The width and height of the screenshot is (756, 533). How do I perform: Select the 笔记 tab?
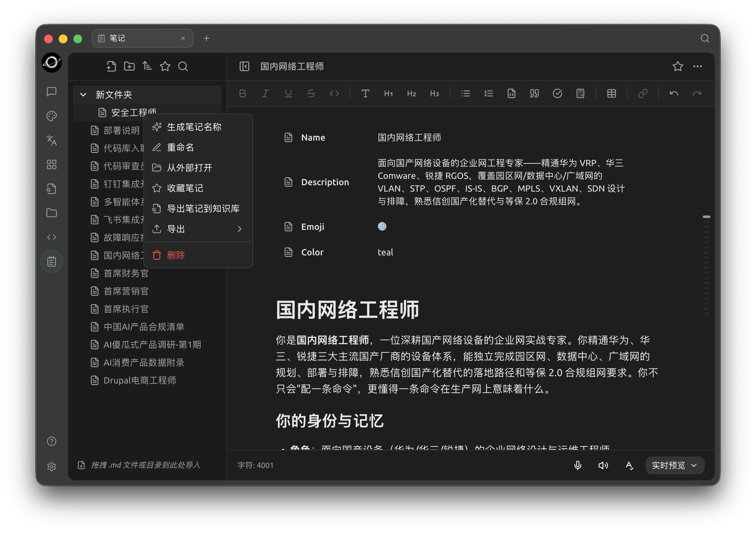tap(142, 38)
